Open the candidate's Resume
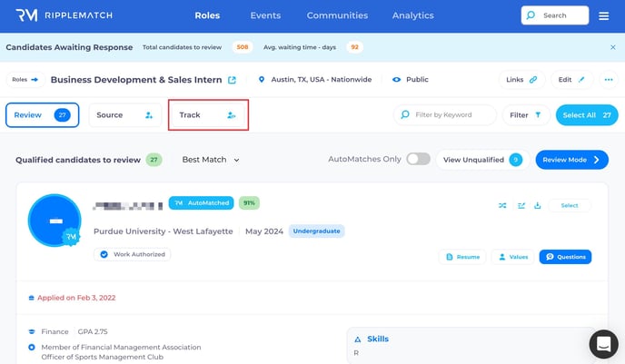The image size is (625, 364). click(x=461, y=257)
